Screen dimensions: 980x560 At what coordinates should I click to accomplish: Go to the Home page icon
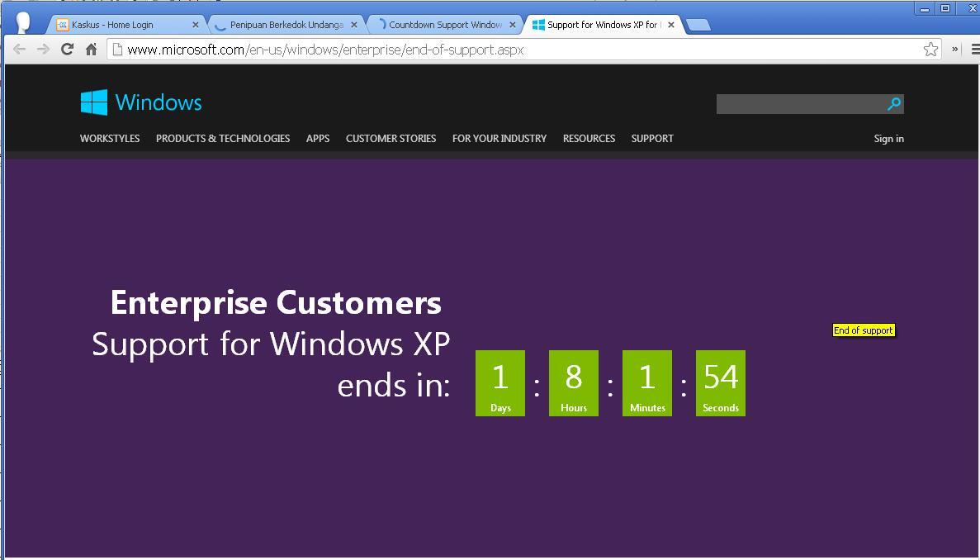(92, 50)
